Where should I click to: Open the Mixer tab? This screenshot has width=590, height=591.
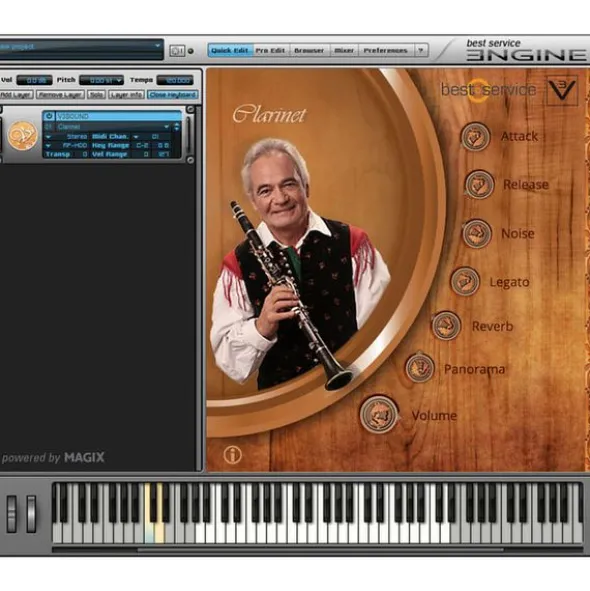344,51
